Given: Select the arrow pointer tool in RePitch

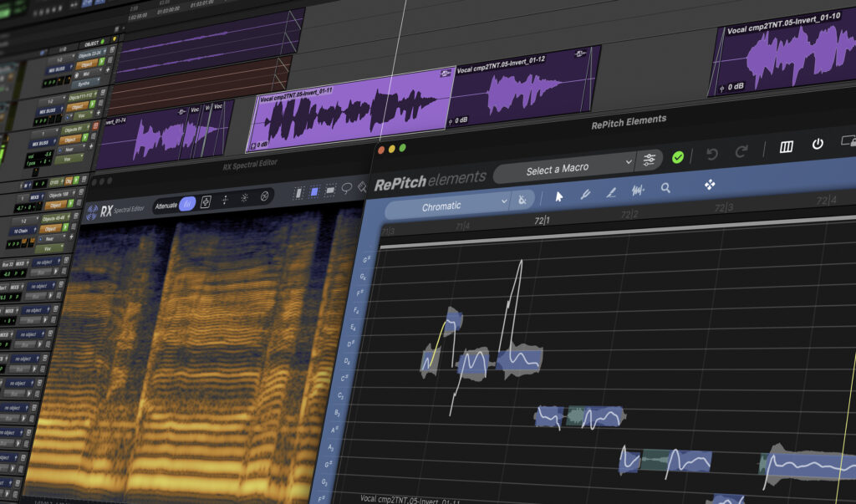Looking at the screenshot, I should pos(559,196).
